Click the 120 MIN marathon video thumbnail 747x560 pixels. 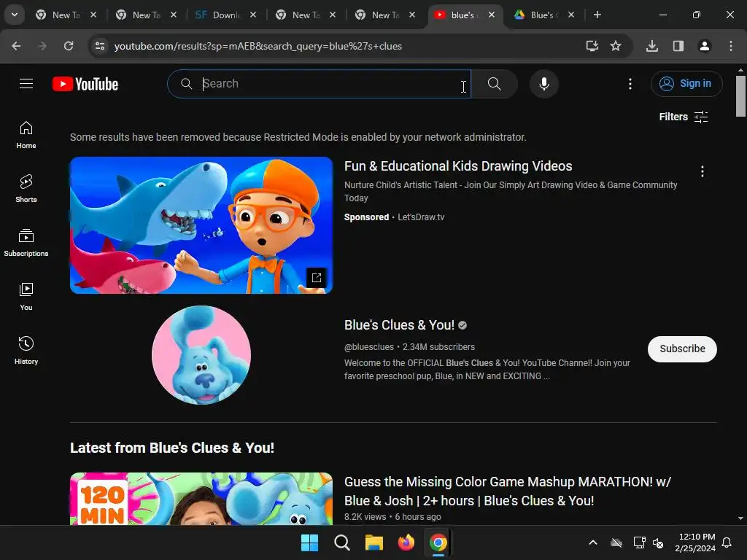click(201, 499)
